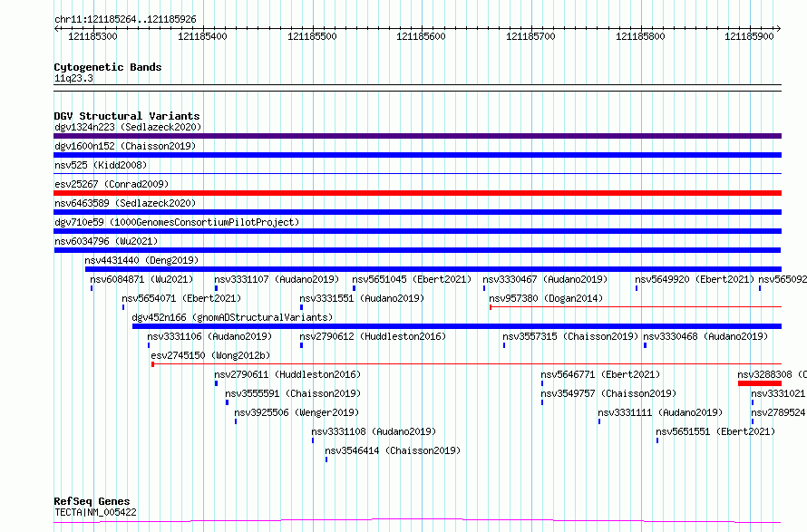Open nsv3925506 (Wenger2019) variant

click(297, 412)
